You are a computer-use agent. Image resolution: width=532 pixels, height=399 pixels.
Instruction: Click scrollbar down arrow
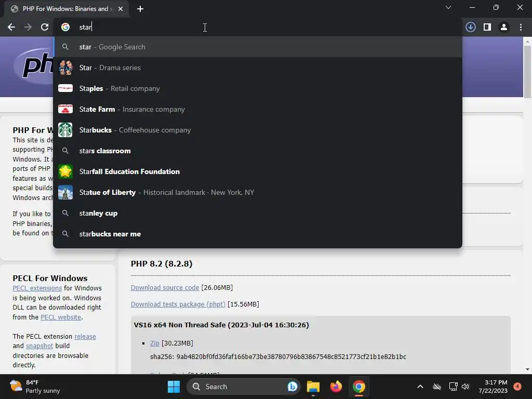pyautogui.click(x=527, y=369)
